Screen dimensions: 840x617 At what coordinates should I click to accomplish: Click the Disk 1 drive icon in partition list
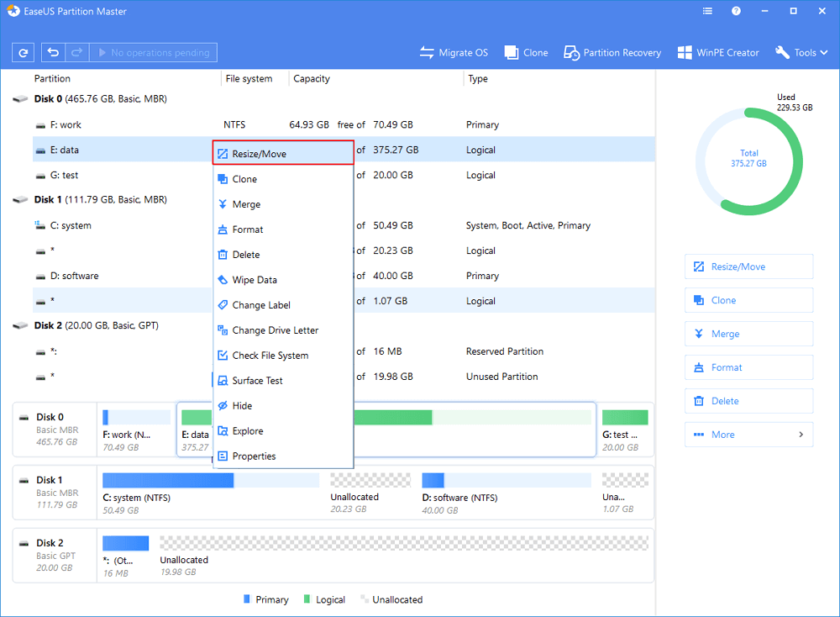[20, 200]
